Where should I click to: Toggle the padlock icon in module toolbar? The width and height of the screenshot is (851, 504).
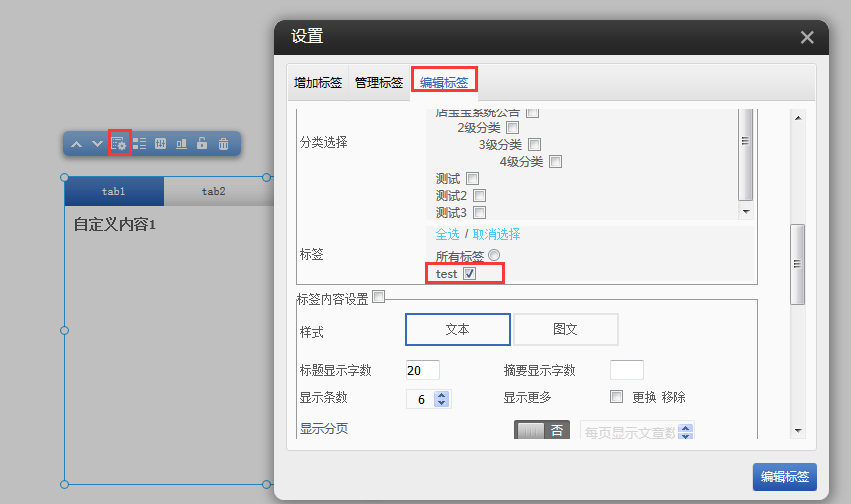[202, 144]
